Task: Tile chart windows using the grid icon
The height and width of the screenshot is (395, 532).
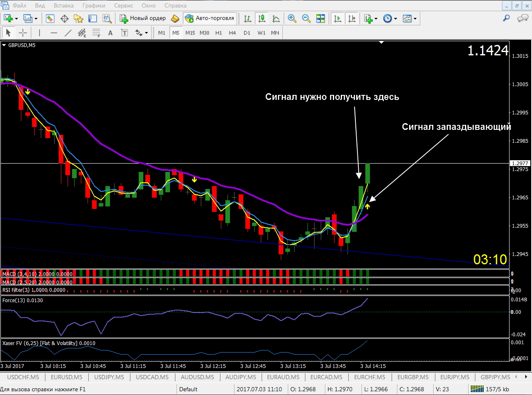Action: (320, 18)
